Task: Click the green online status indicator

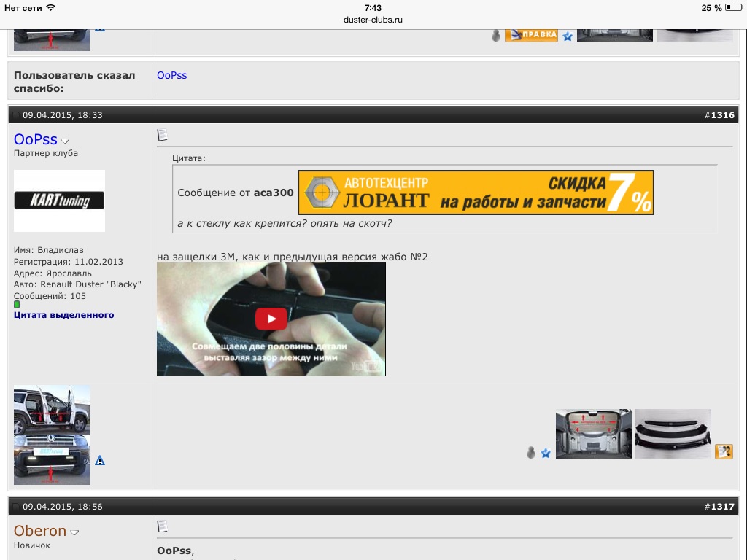Action: (17, 304)
